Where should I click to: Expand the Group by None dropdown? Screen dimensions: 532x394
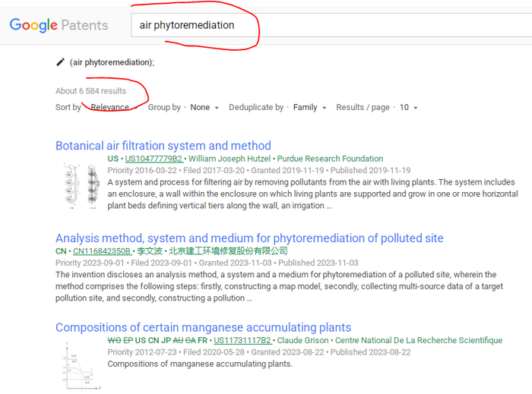pyautogui.click(x=204, y=108)
